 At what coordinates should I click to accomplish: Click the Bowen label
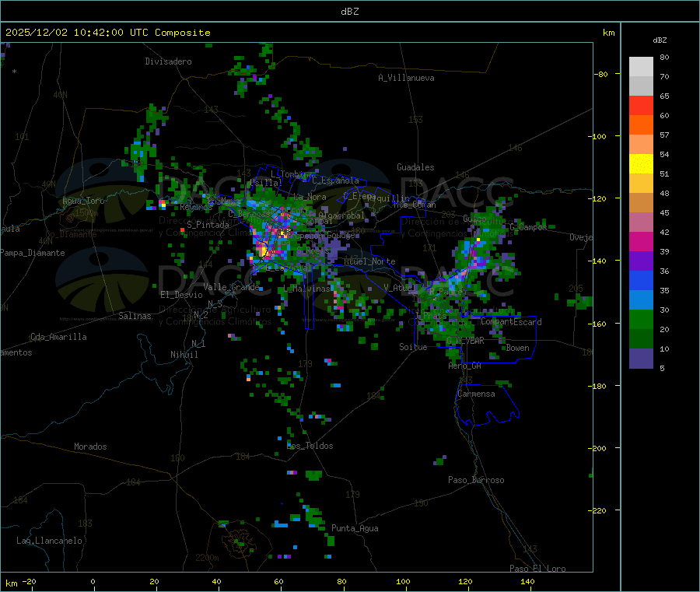(x=517, y=348)
